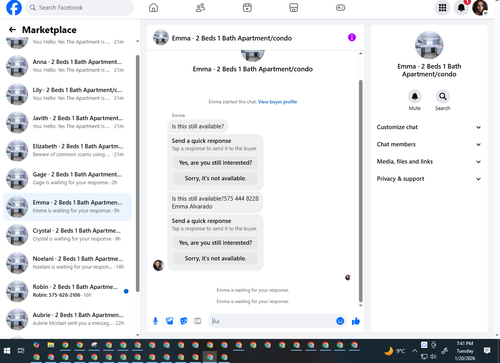Screen dimensions: 500x363
Task: Click the buyer's avatar beside messages
Action: 158,265
